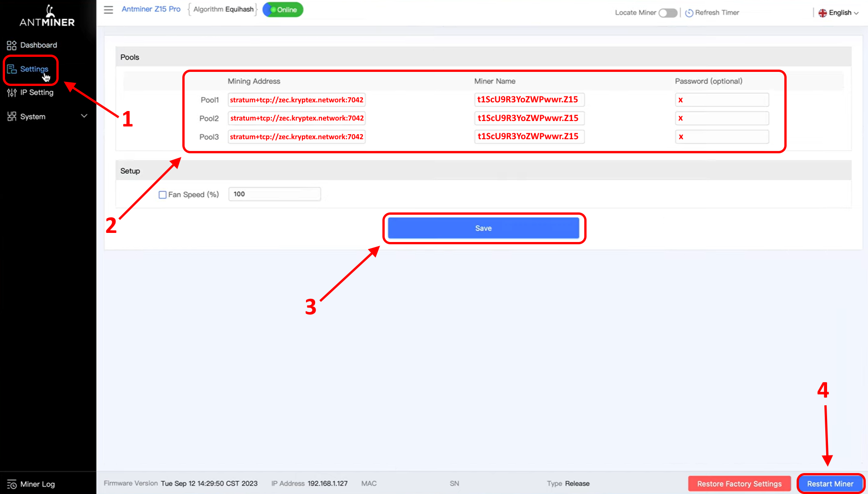
Task: Open the English language dropdown
Action: (x=839, y=13)
